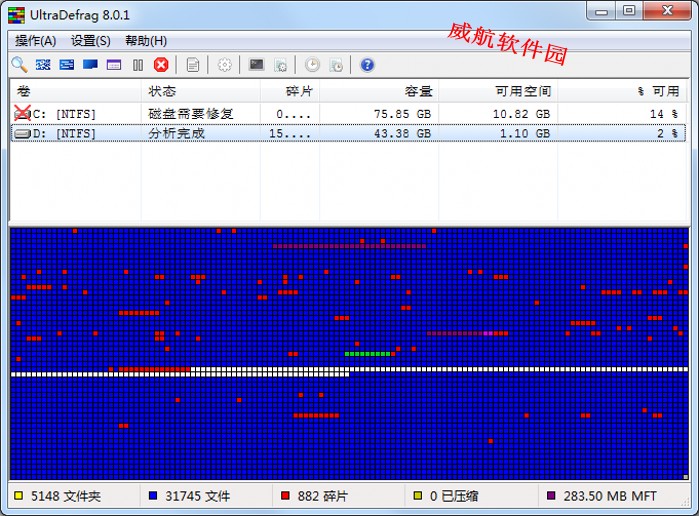699x516 pixels.
Task: Click the 43.38 GB capacity cell
Action: pos(402,133)
